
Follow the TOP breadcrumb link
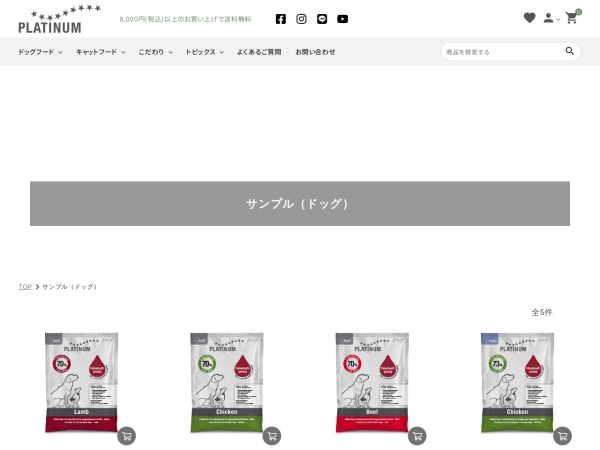click(25, 287)
